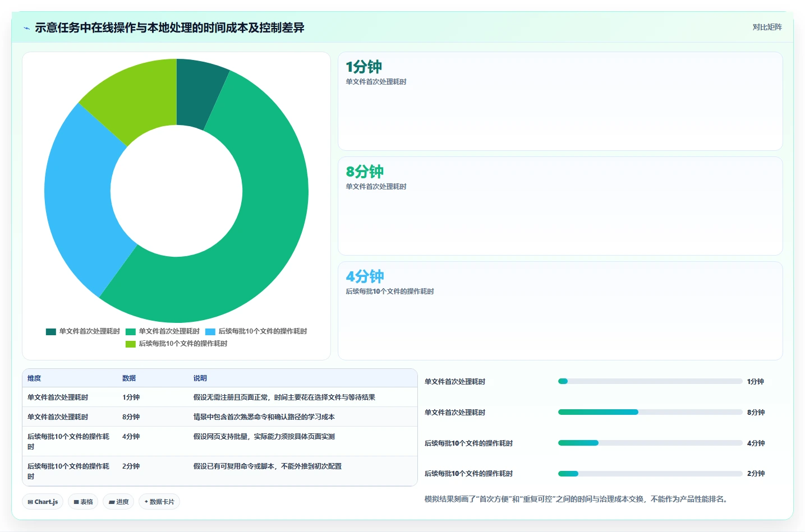Toggle the sky blue legend swatch
The width and height of the screenshot is (805, 532).
(210, 331)
